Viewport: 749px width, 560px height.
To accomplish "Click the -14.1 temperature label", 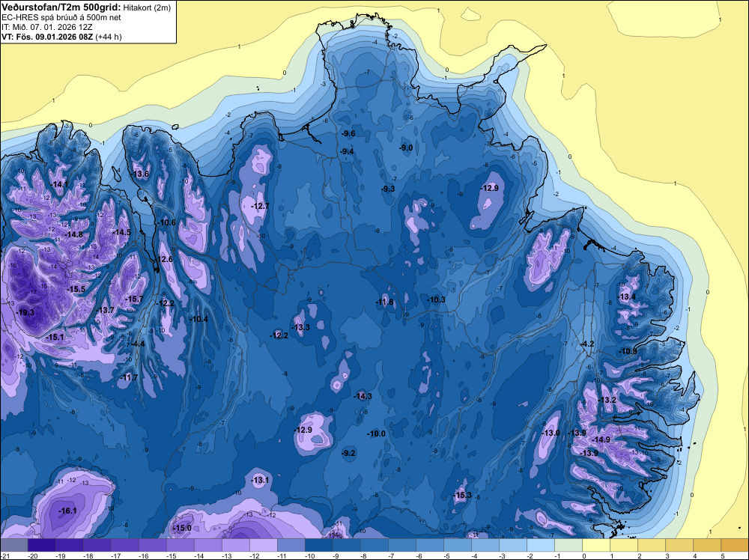I will 60,184.
